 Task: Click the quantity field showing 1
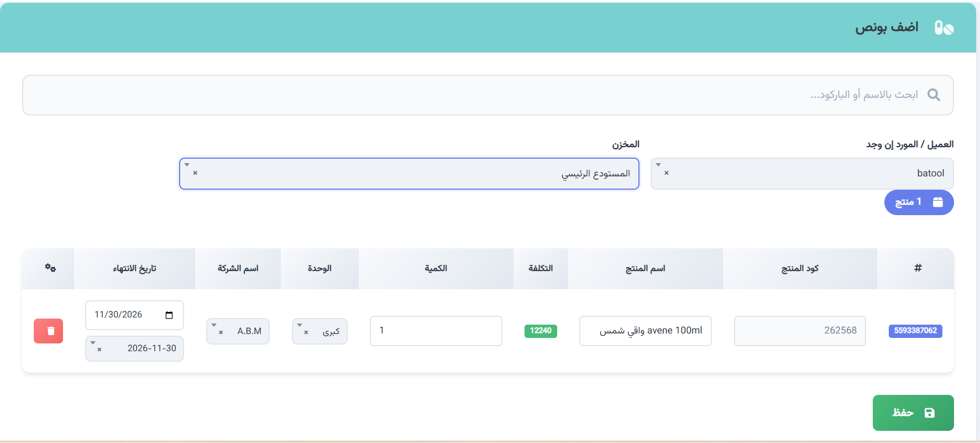(436, 331)
